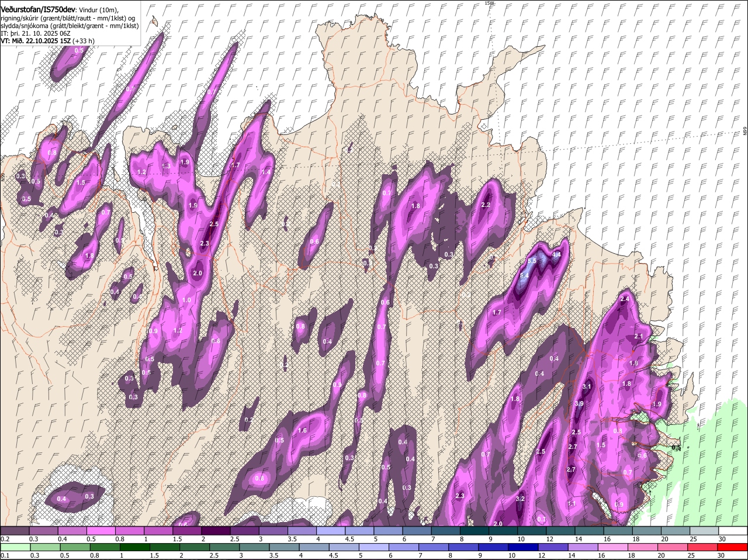Image resolution: width=748 pixels, height=560 pixels.
Task: Select the dark teal swatch labeled 8
Action: click(475, 531)
